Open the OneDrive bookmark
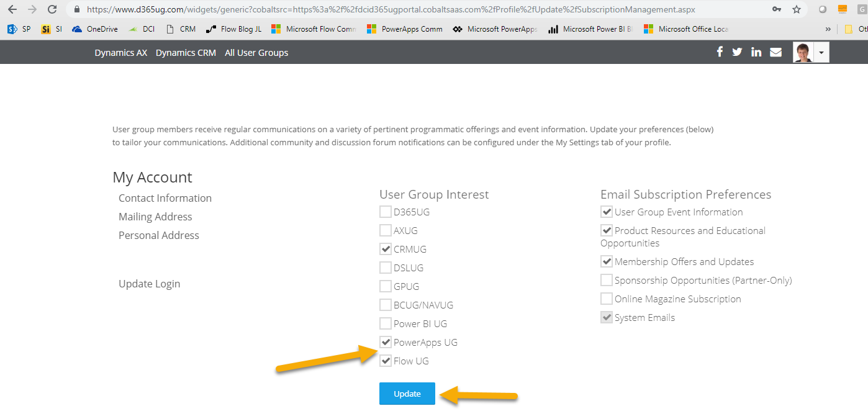 coord(94,29)
